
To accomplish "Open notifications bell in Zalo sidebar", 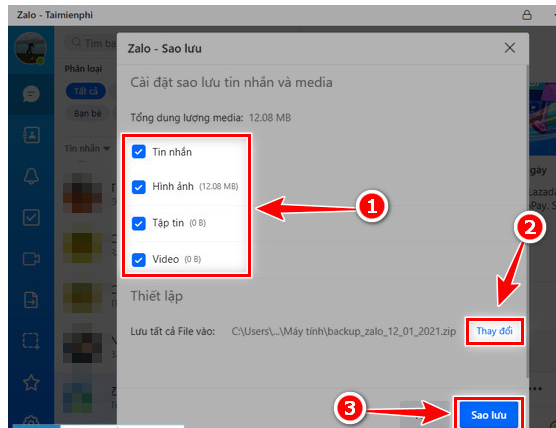I will 31,176.
